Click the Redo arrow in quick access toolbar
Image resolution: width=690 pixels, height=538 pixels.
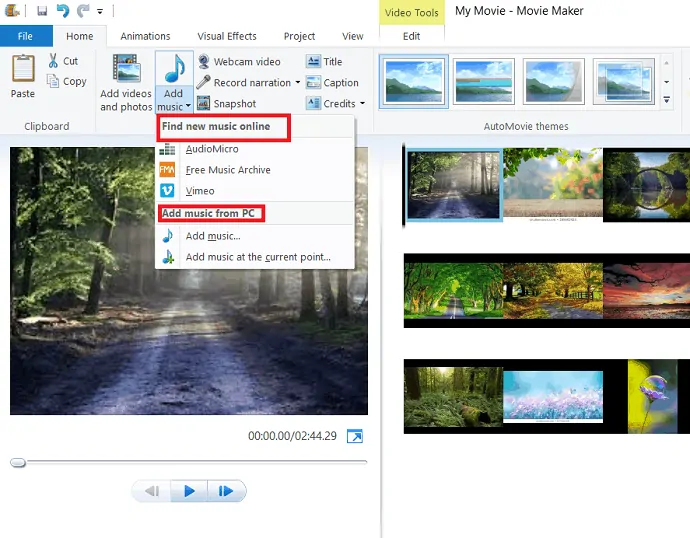tap(83, 11)
